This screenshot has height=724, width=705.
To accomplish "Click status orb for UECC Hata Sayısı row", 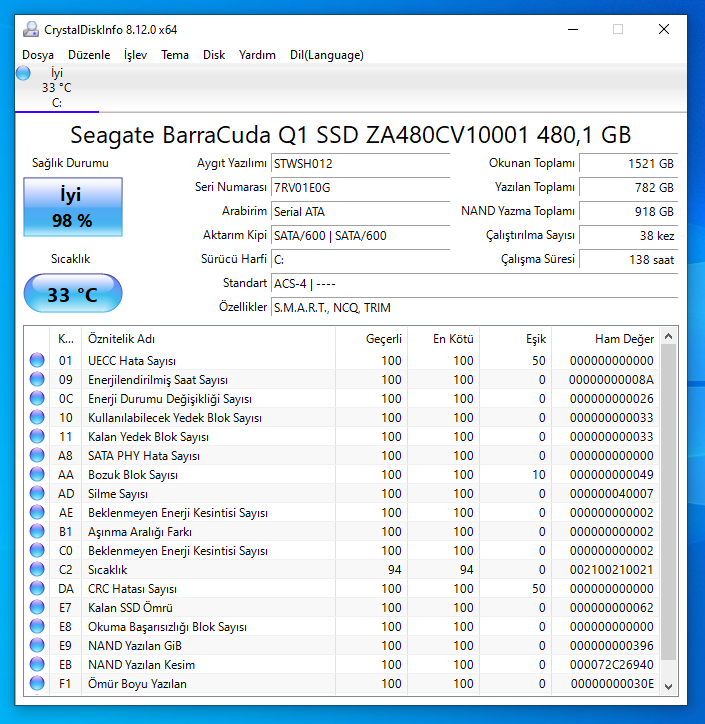I will click(37, 360).
